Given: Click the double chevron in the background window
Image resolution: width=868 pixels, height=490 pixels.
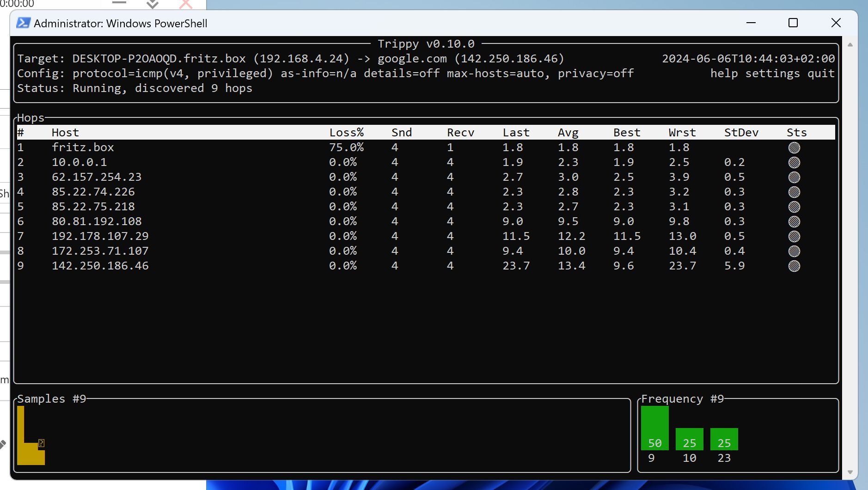Looking at the screenshot, I should pos(153,4).
